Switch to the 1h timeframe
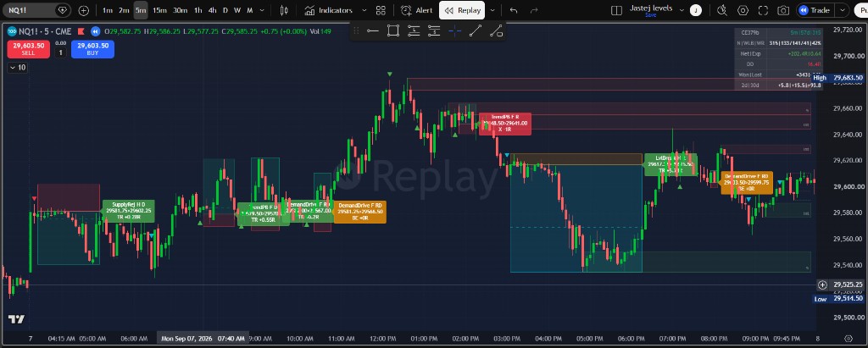The image size is (868, 348). [198, 10]
